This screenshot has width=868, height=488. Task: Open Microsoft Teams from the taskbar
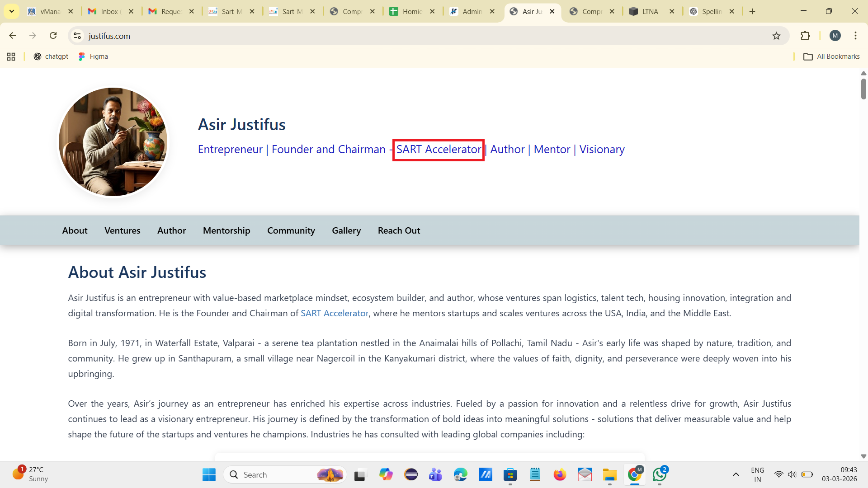pos(435,475)
